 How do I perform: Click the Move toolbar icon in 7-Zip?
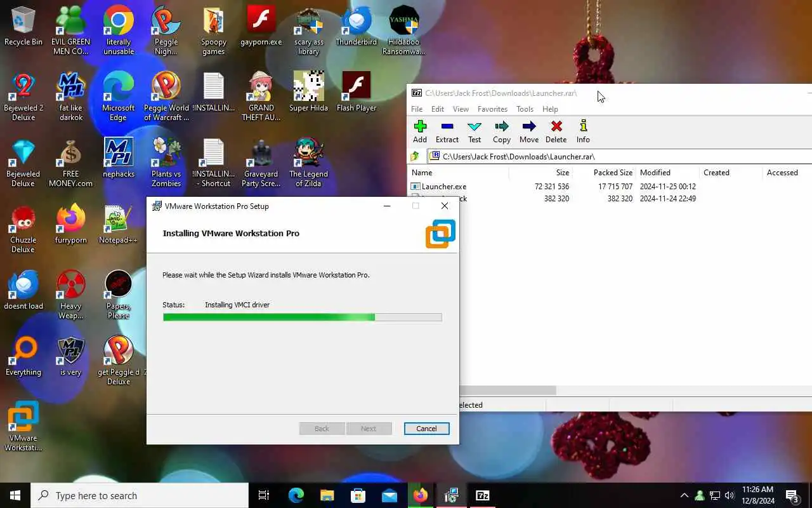(529, 131)
